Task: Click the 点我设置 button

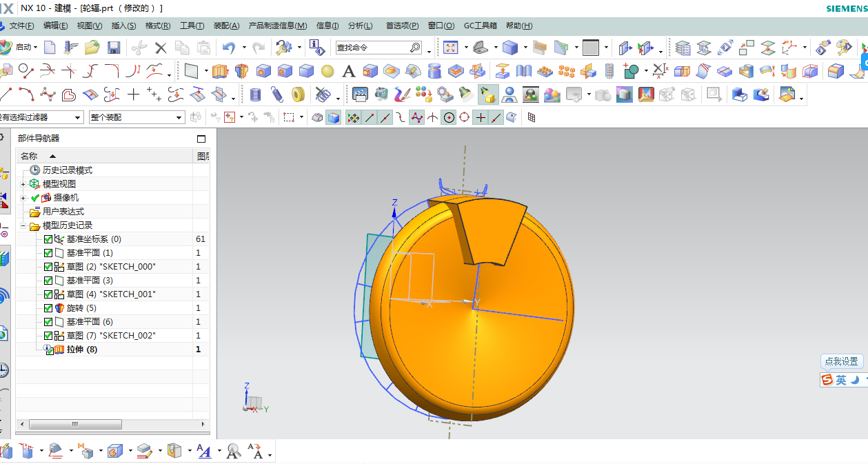Action: tap(842, 361)
